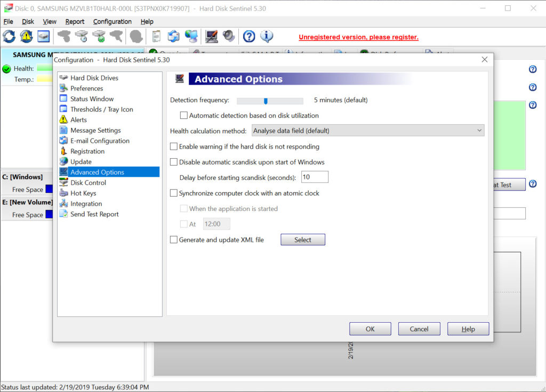Click the disk-with-green-checkmark toolbar icon

(99, 37)
